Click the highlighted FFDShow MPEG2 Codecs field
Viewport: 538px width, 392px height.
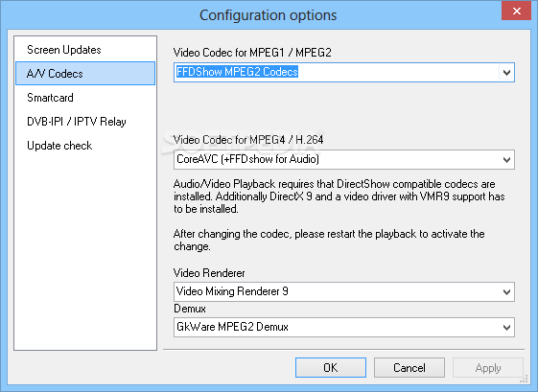(x=343, y=73)
